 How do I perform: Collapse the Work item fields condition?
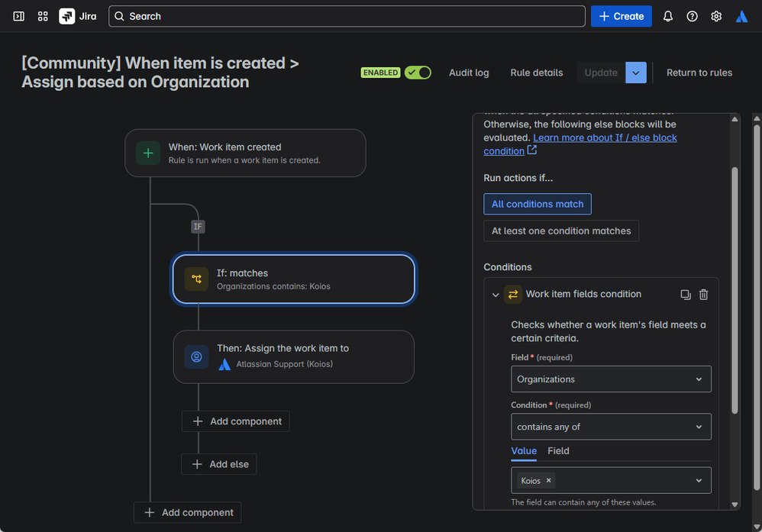click(496, 295)
